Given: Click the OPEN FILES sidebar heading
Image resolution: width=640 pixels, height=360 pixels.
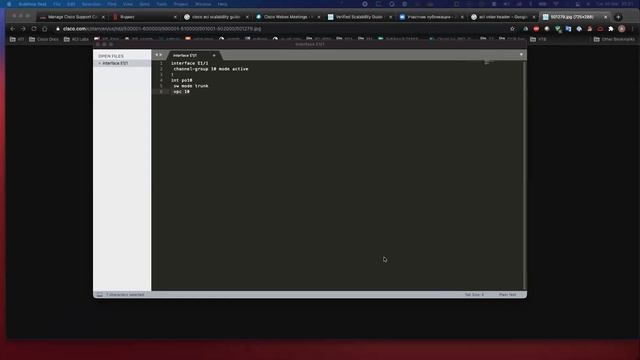Looking at the screenshot, I should pos(111,56).
